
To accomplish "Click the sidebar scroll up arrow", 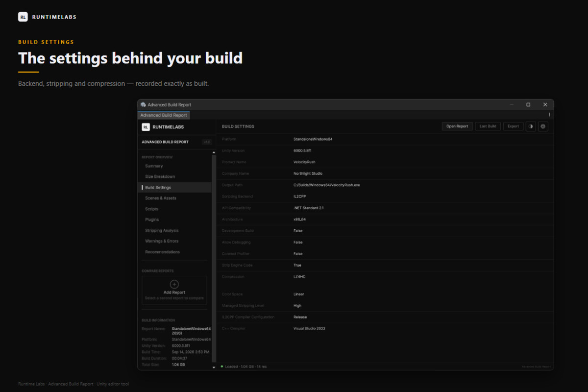I will [214, 153].
